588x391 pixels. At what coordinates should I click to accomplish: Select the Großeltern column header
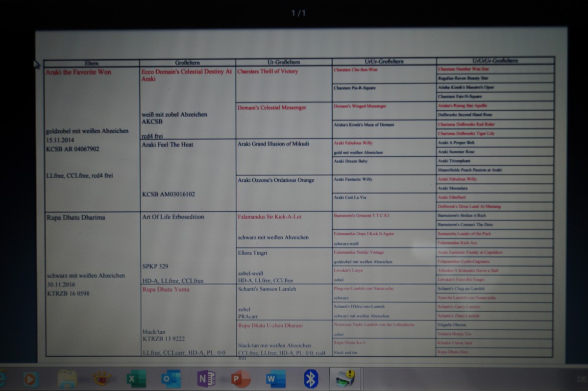tap(187, 63)
